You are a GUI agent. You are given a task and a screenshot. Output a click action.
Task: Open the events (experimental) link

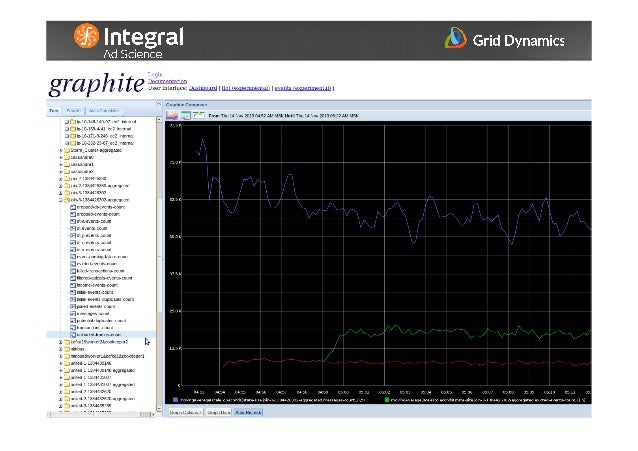pos(303,88)
